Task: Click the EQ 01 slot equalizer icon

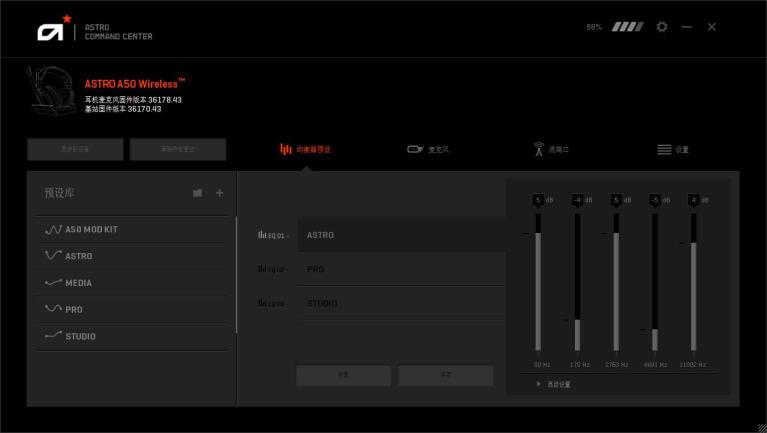Action: pyautogui.click(x=263, y=235)
